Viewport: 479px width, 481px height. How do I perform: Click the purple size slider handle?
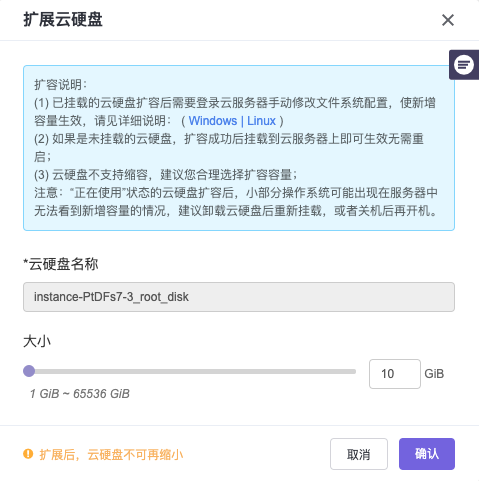29,371
